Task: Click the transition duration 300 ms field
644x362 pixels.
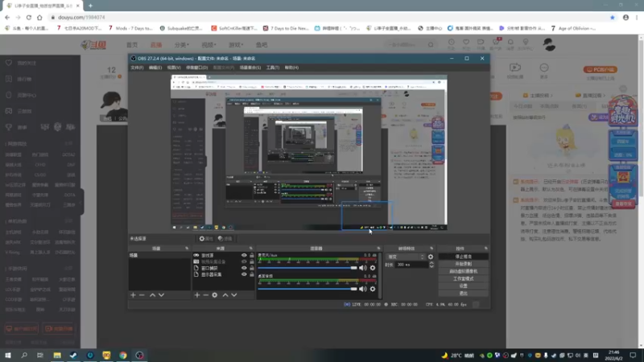Action: point(411,265)
